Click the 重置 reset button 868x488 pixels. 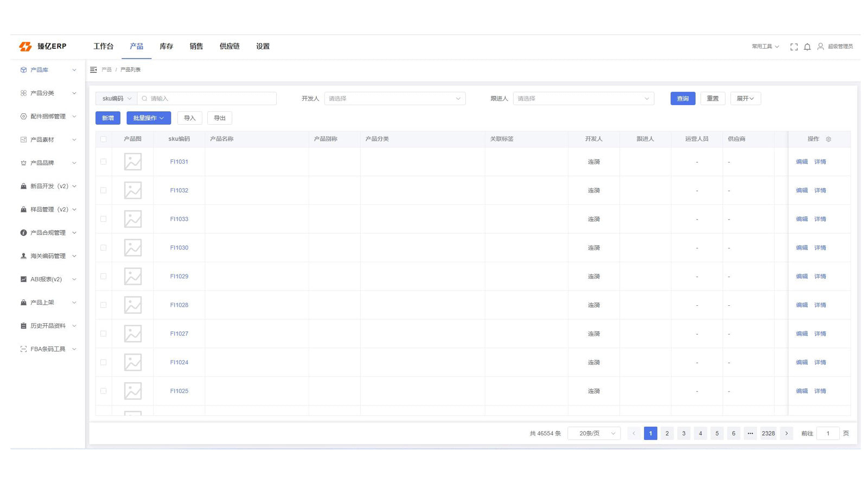coord(713,99)
